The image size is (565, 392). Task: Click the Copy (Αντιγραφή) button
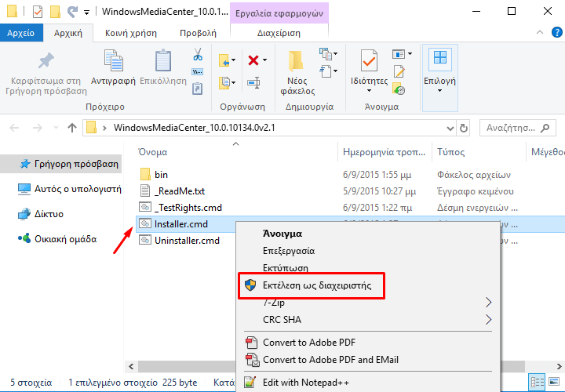pos(113,68)
